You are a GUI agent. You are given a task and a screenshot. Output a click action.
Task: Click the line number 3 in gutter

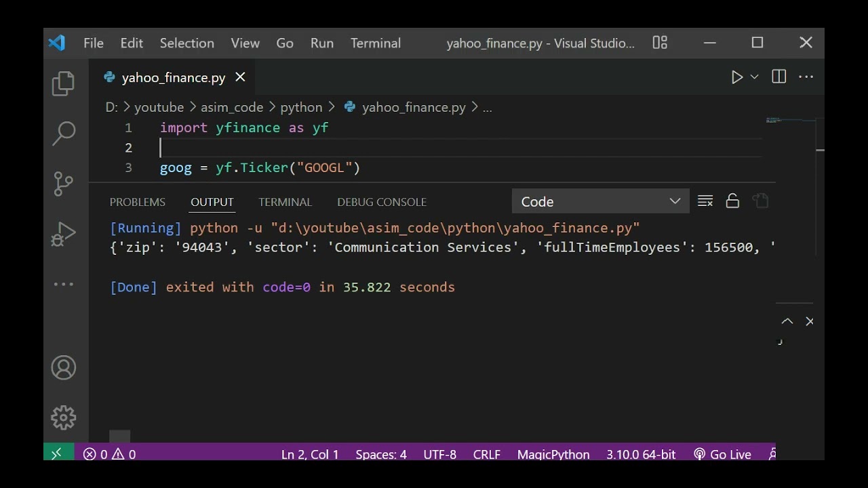coord(128,167)
